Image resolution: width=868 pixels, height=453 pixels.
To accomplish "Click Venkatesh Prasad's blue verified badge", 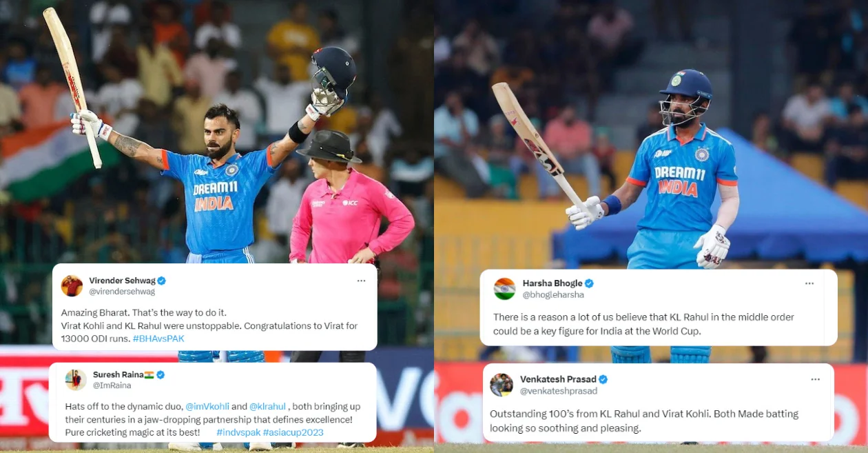I will point(603,379).
